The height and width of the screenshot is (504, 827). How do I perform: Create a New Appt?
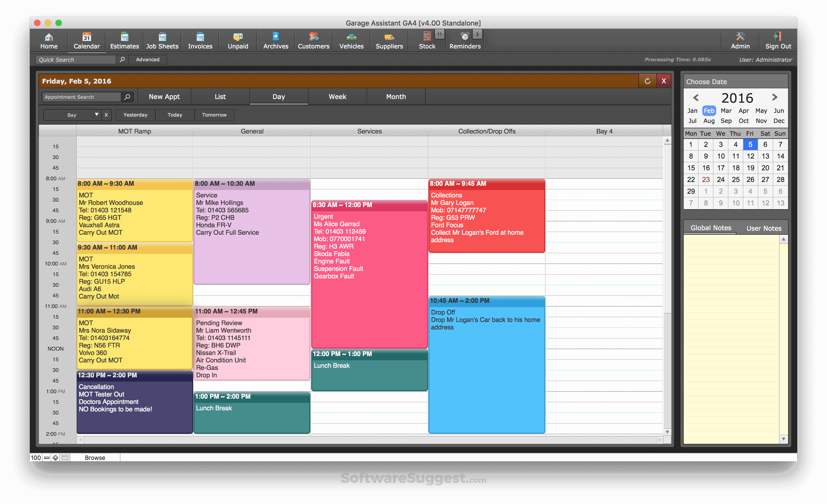164,97
